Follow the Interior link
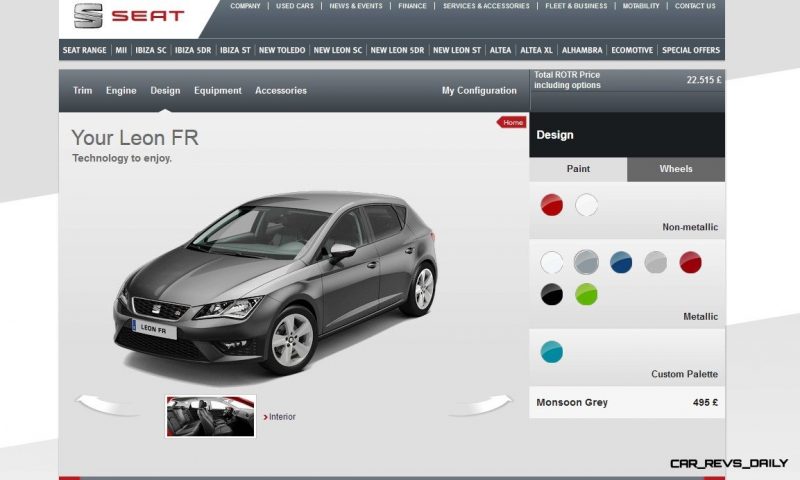Viewport: 800px width, 480px height. pyautogui.click(x=280, y=417)
